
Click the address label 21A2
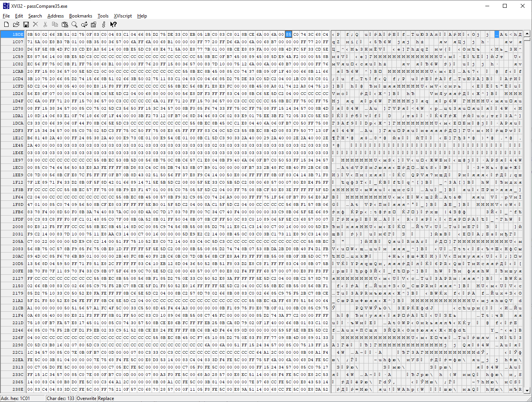(18, 300)
